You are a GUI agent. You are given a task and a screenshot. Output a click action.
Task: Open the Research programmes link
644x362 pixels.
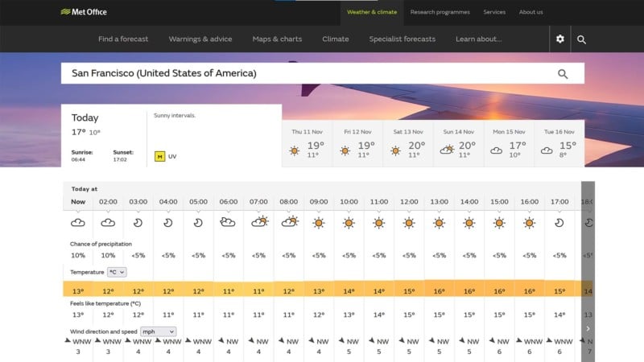pyautogui.click(x=440, y=12)
